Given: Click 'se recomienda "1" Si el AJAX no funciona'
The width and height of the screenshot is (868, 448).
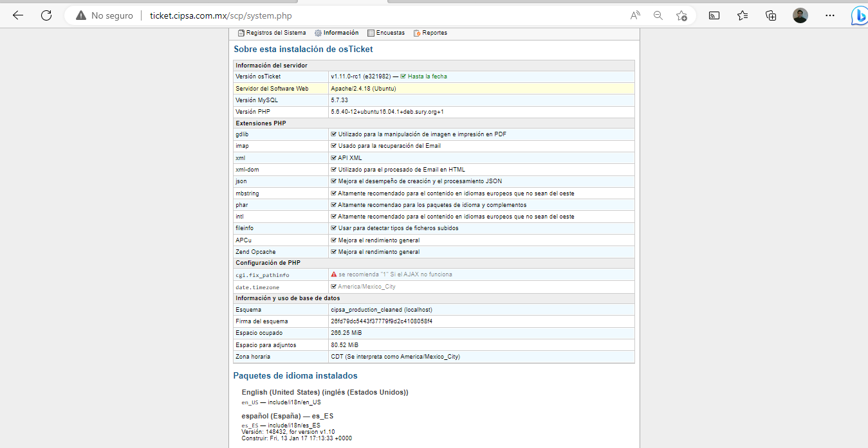Looking at the screenshot, I should tap(396, 274).
